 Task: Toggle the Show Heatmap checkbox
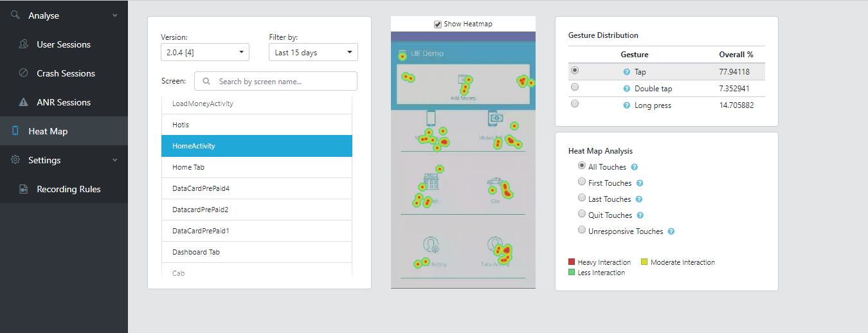pos(438,24)
